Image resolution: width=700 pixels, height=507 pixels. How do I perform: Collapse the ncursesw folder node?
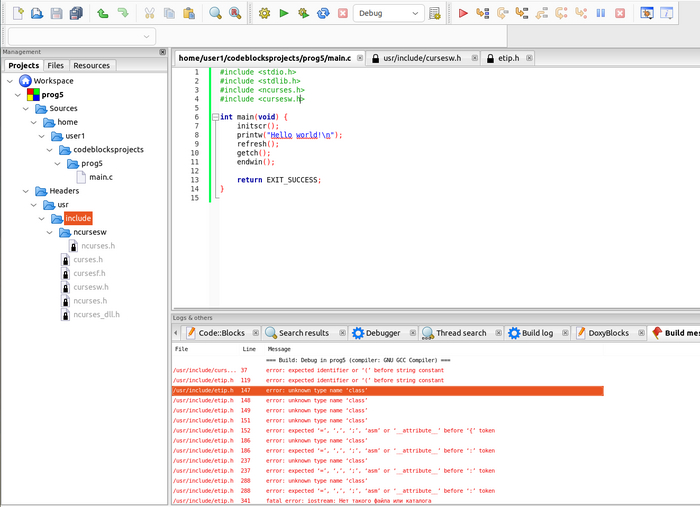coord(51,232)
